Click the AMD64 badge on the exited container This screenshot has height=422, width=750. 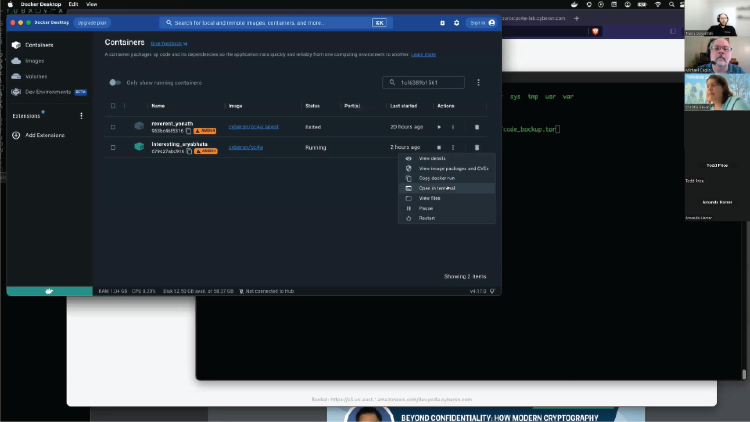(x=205, y=131)
